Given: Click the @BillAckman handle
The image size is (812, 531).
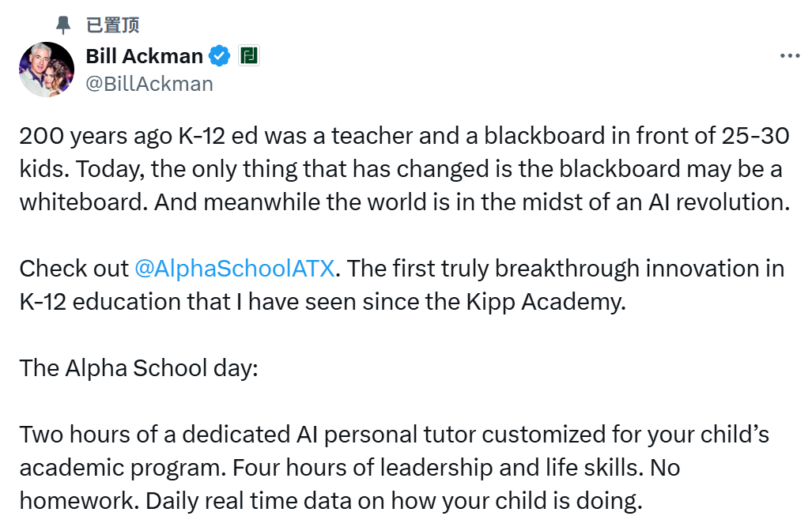Looking at the screenshot, I should [x=149, y=83].
